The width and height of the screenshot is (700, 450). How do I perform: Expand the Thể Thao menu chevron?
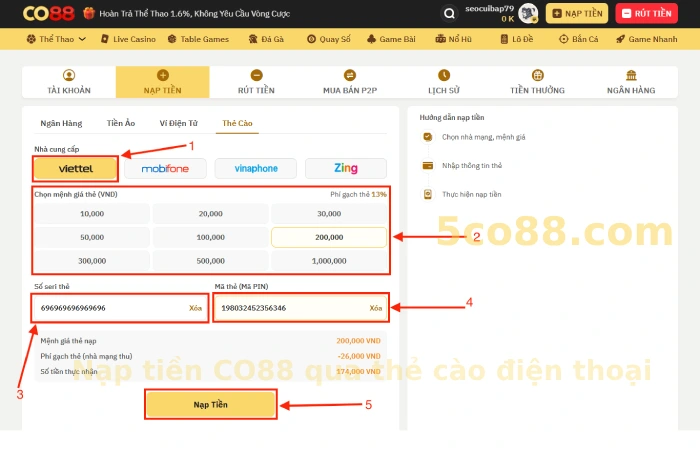click(x=82, y=39)
